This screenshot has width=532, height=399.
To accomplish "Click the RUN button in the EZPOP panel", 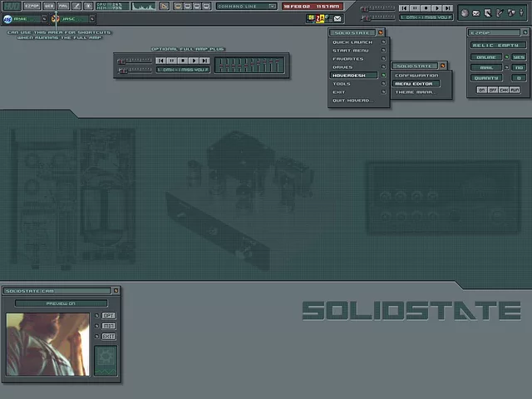I will [515, 90].
